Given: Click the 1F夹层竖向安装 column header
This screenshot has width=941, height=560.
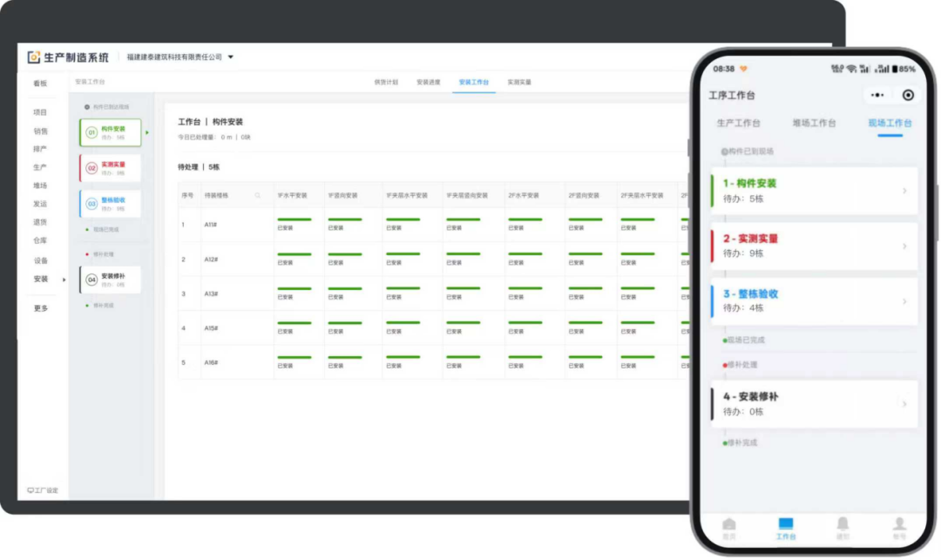Looking at the screenshot, I should coord(467,195).
